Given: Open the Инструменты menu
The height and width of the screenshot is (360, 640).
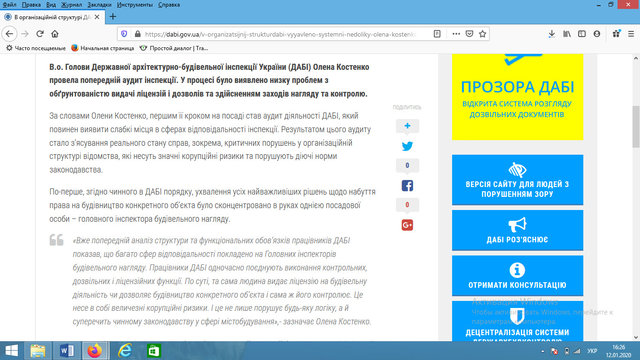Looking at the screenshot, I should [135, 5].
